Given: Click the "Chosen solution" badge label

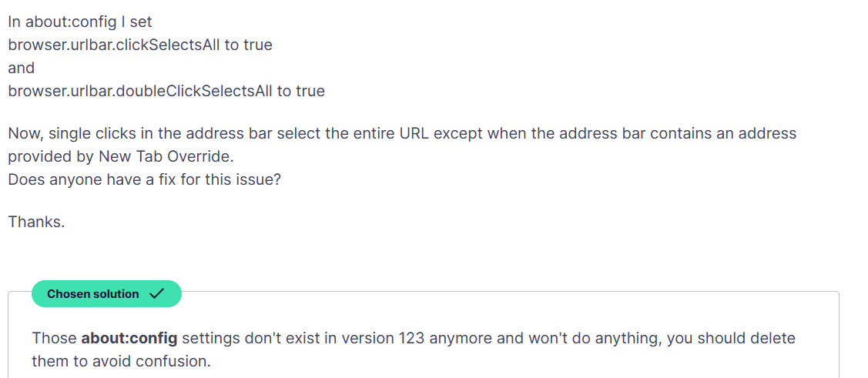Looking at the screenshot, I should 93,294.
